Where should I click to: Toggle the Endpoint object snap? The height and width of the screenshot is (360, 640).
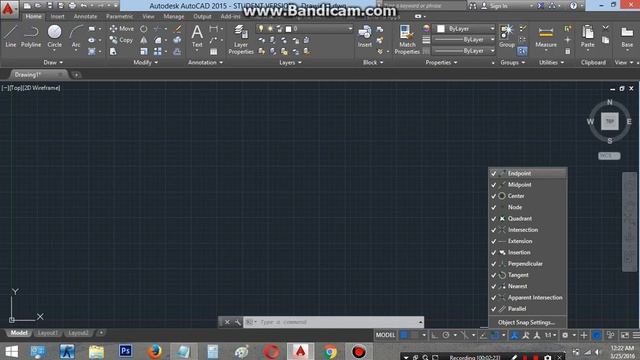point(528,173)
